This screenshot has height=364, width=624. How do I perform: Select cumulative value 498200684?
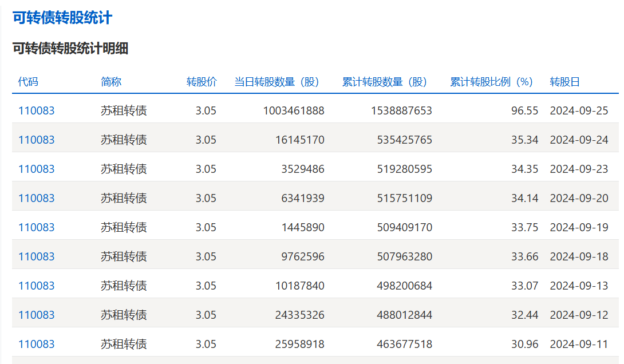click(x=405, y=286)
